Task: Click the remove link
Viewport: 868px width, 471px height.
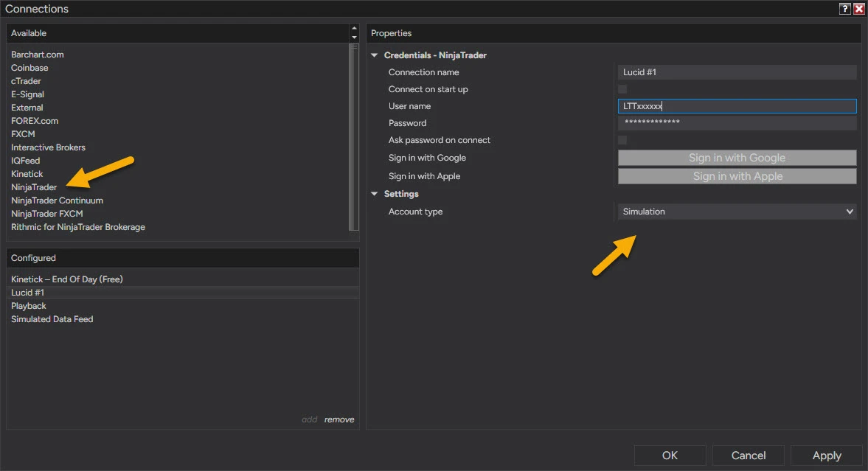Action: pos(339,419)
